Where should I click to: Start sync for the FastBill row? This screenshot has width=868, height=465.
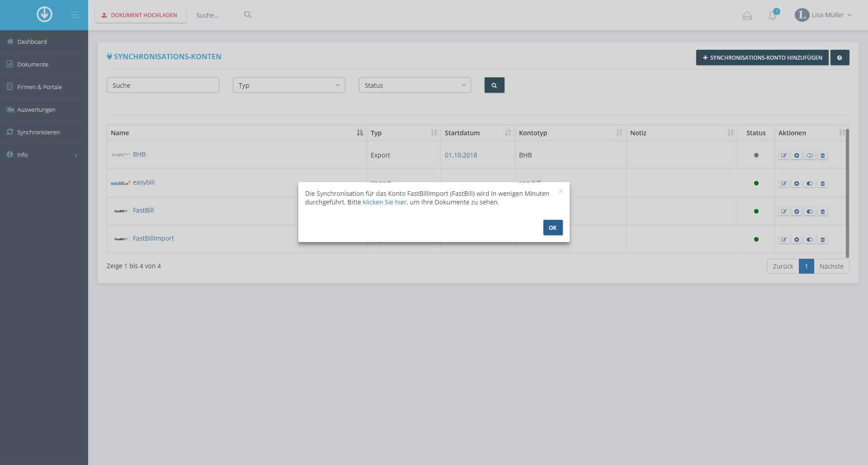point(797,212)
